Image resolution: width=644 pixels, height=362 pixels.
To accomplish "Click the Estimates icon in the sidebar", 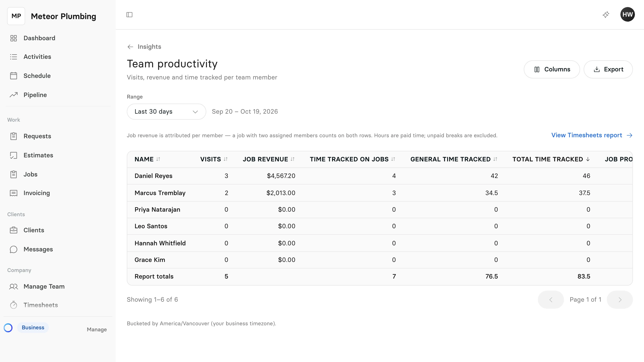I will pyautogui.click(x=14, y=155).
